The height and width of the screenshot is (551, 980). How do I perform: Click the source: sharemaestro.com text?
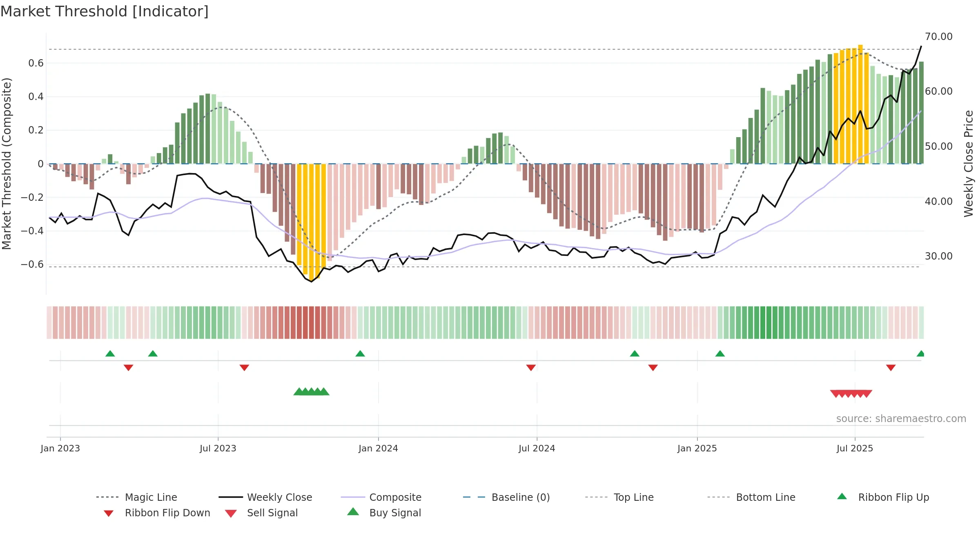point(901,419)
